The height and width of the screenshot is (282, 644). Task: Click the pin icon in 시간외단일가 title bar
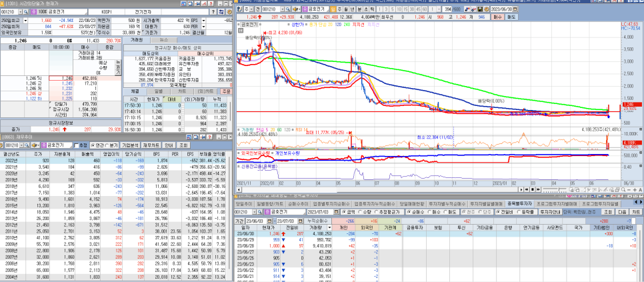[x=195, y=3]
